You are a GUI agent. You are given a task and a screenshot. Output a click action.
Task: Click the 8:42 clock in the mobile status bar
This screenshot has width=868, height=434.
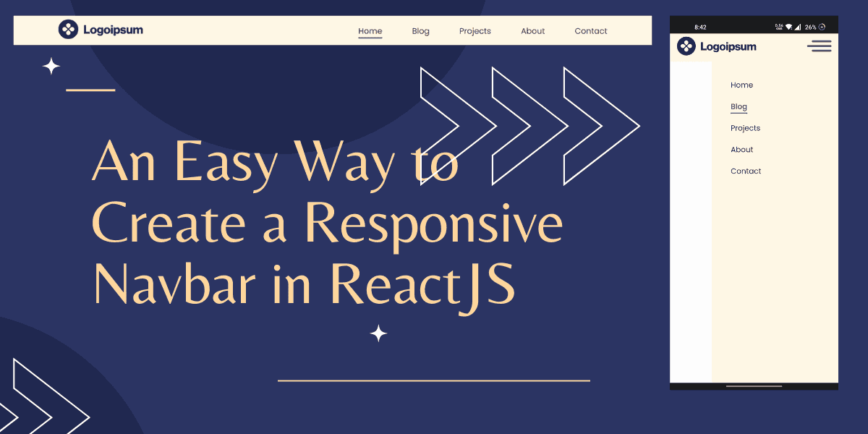pyautogui.click(x=699, y=26)
